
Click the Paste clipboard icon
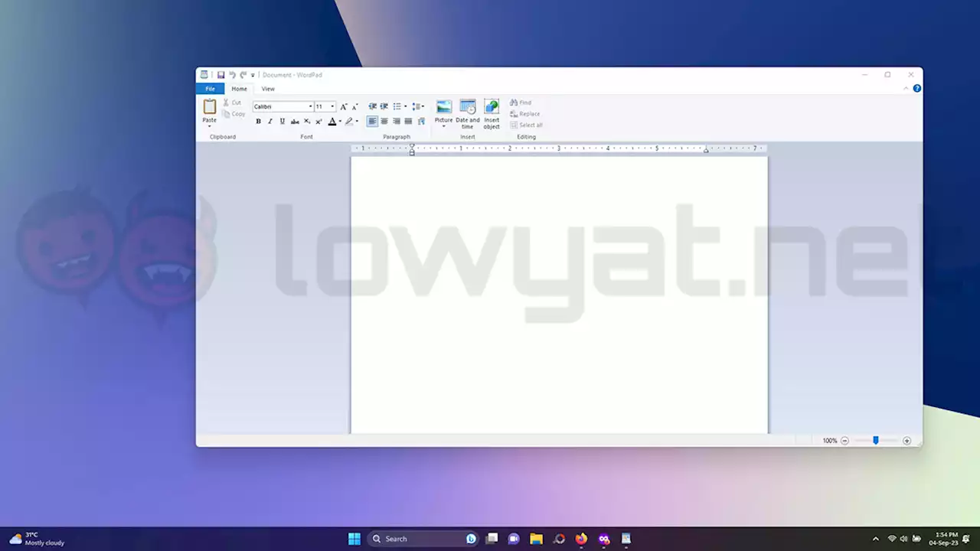point(210,106)
